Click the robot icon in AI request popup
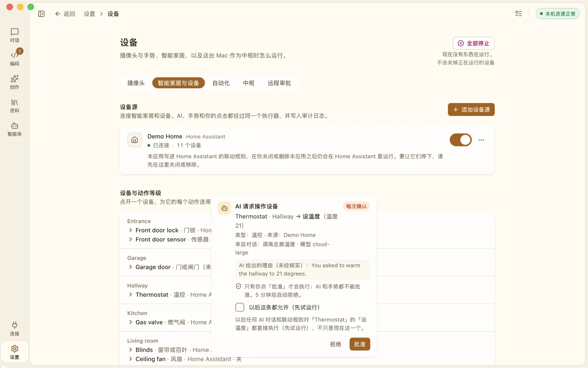 click(224, 208)
